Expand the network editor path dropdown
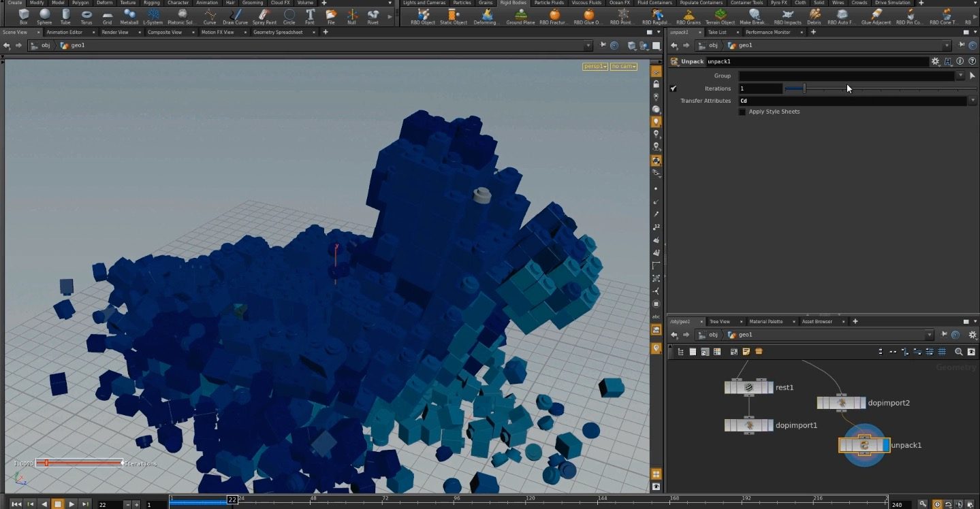980x509 pixels. tap(930, 335)
